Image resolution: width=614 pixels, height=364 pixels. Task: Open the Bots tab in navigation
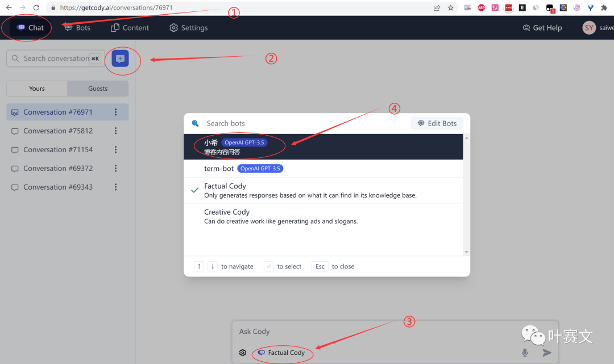77,28
